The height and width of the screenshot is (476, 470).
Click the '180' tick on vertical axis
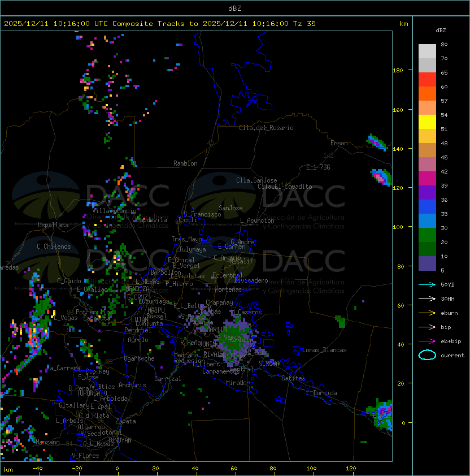tap(398, 71)
